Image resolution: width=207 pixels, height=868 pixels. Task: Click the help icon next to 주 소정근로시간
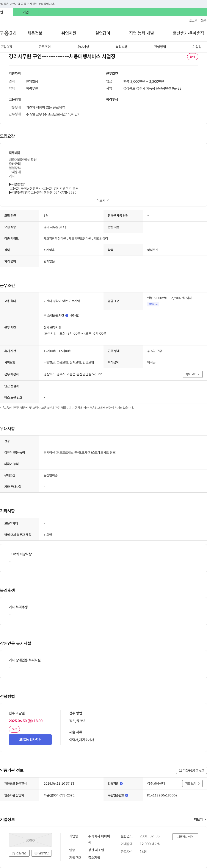[67, 316]
